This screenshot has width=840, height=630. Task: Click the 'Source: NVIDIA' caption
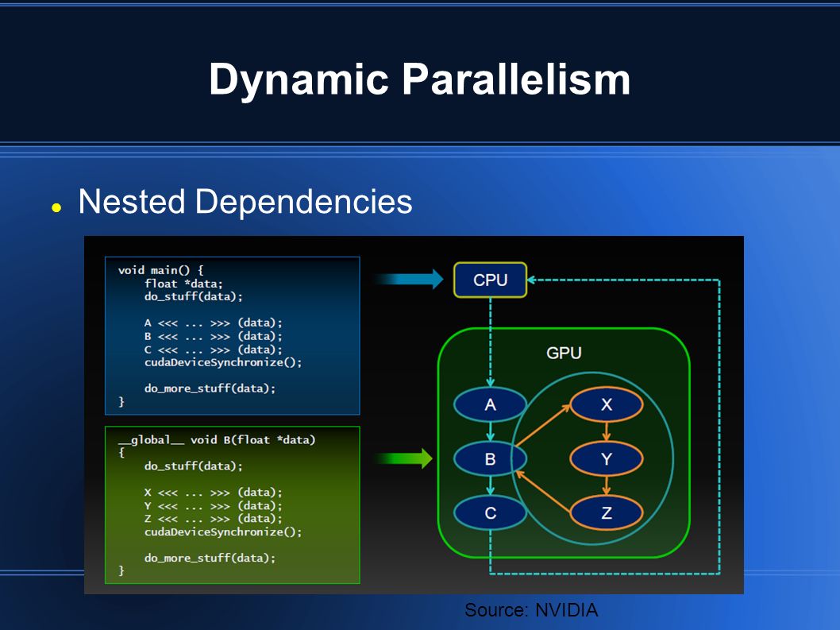click(x=531, y=610)
